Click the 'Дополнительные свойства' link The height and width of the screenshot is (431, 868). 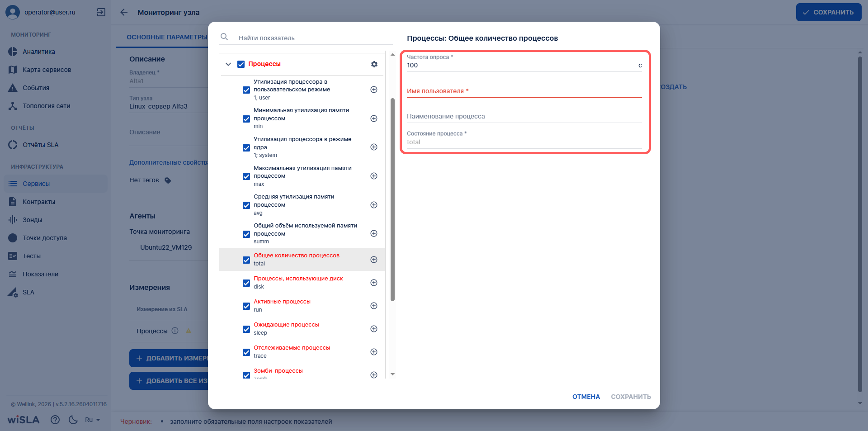coord(169,162)
